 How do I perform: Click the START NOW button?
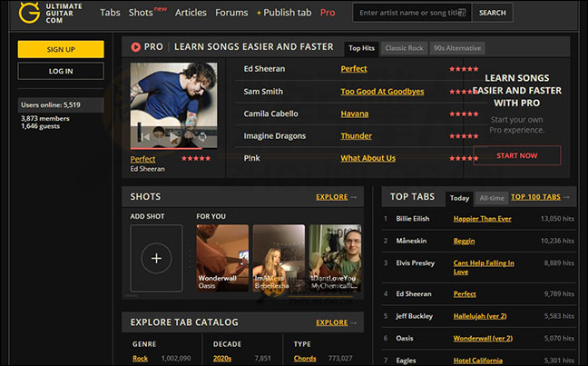516,155
